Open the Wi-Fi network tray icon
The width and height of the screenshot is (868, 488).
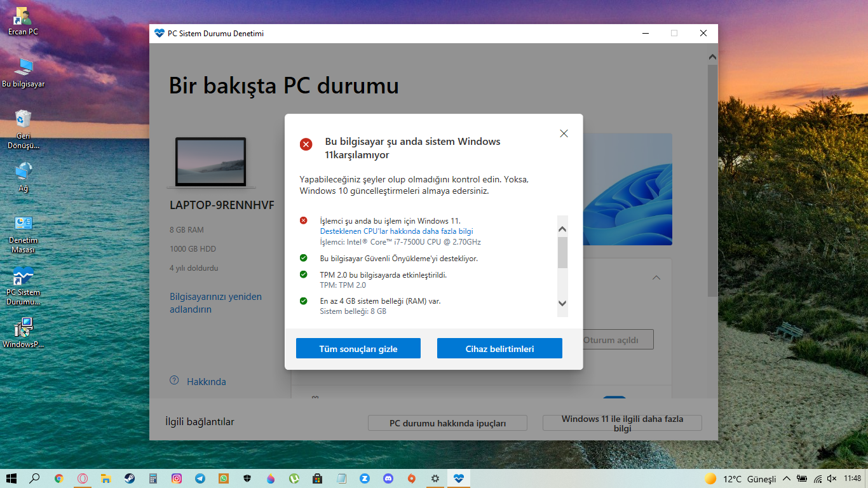coord(817,478)
